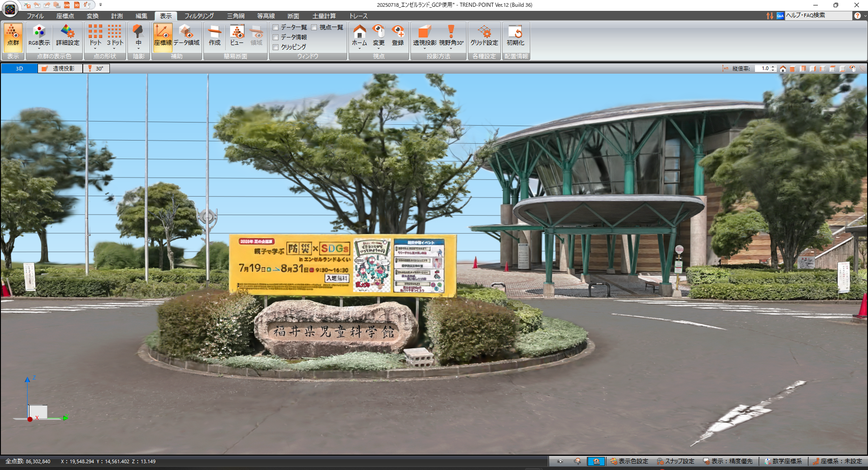This screenshot has height=470, width=868.
Task: Click スナップ設定 in the status bar
Action: point(675,461)
